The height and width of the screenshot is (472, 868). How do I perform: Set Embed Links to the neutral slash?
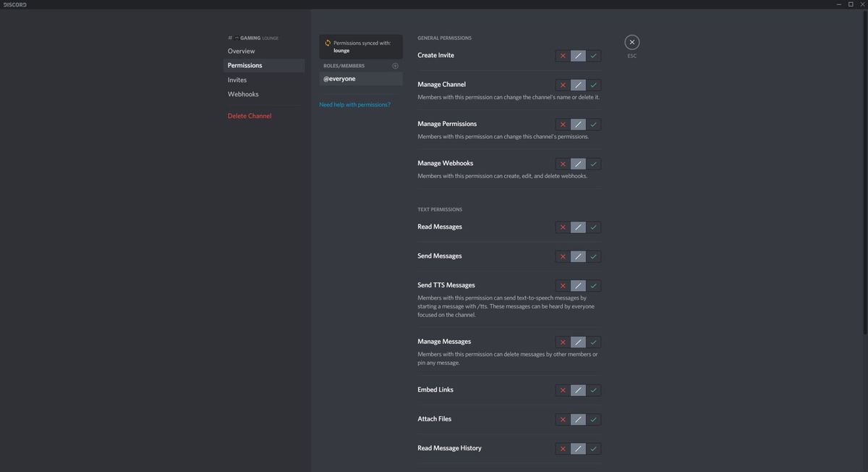577,390
